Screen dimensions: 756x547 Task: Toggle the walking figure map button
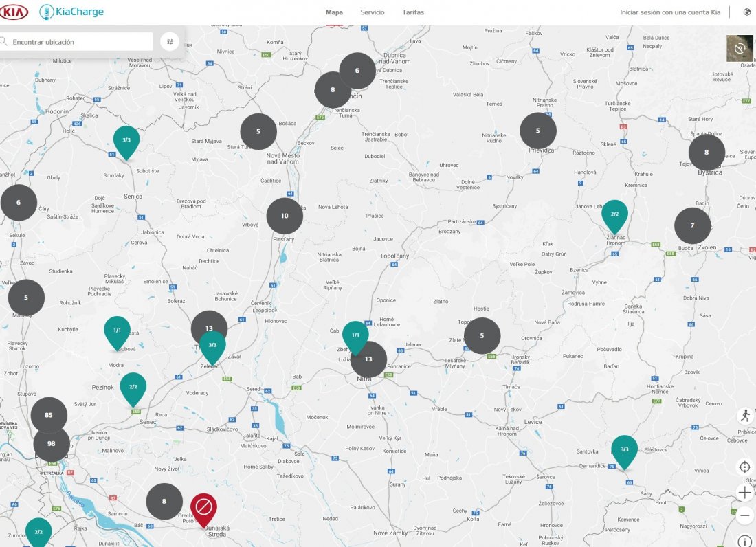(x=745, y=416)
